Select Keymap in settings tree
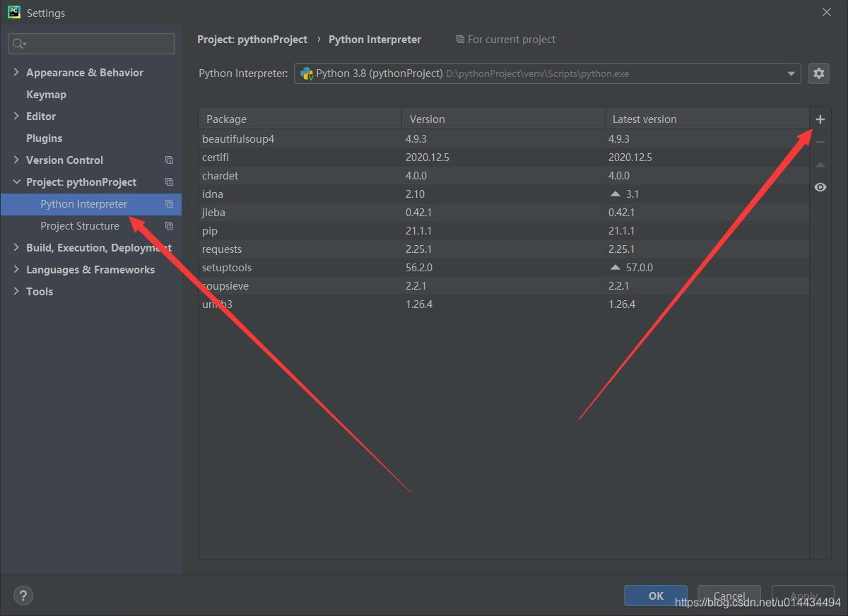The image size is (848, 616). pos(46,95)
